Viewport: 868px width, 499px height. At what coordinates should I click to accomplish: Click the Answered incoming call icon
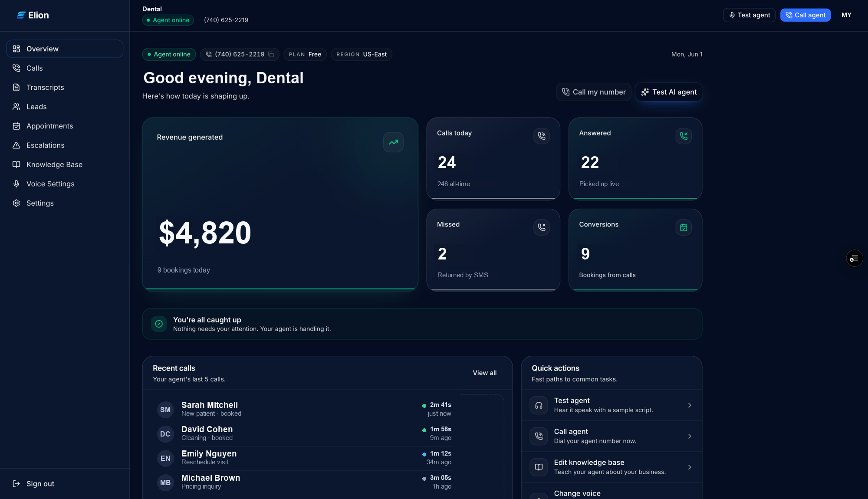[684, 136]
